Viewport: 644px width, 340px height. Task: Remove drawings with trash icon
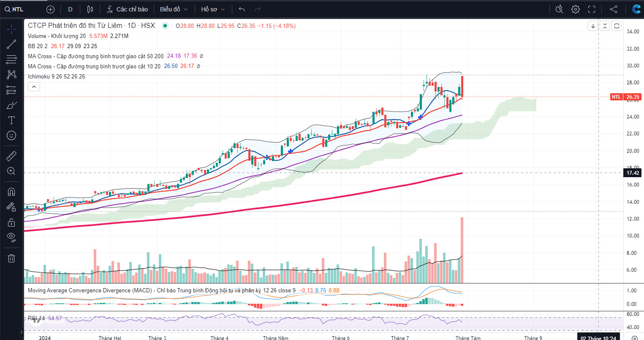point(11,258)
